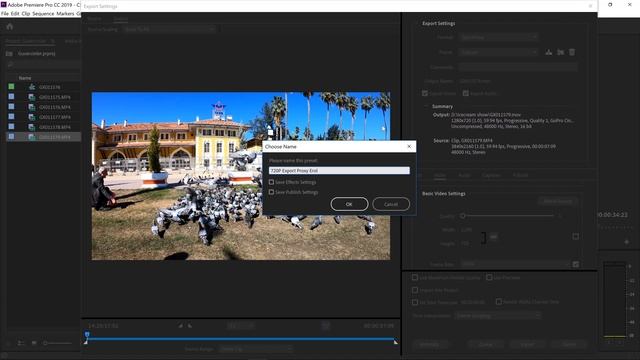
Task: Select clip GX011576.MP4 in project panel
Action: click(x=55, y=107)
